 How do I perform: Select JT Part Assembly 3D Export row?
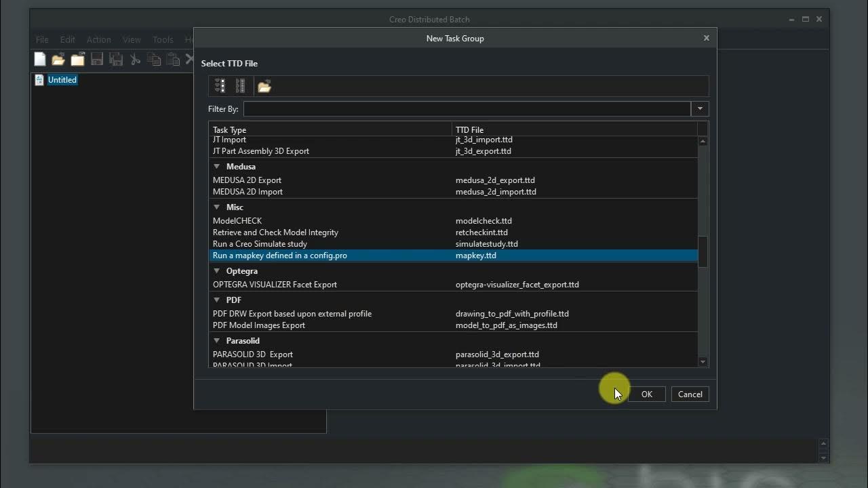tap(453, 151)
